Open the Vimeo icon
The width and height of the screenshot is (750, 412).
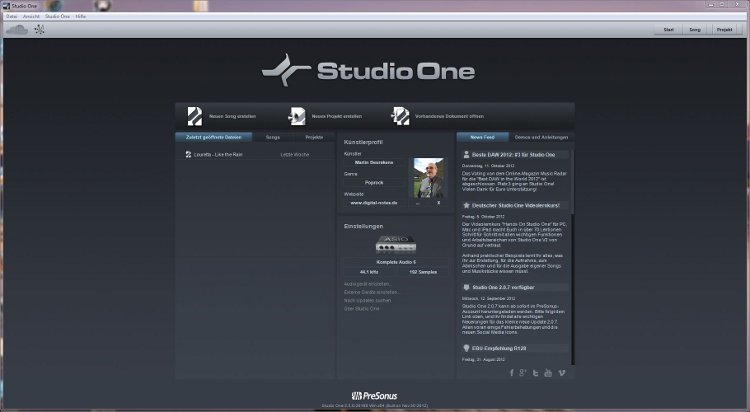point(562,373)
